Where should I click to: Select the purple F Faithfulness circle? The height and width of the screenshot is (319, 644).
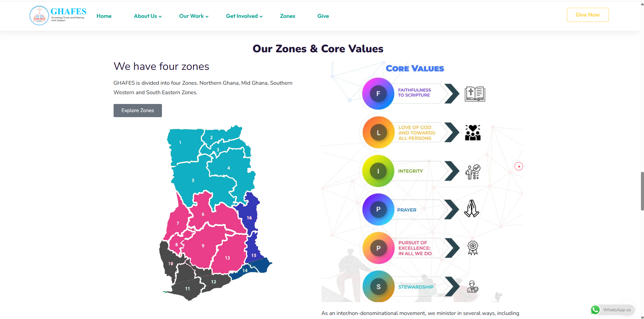pos(378,94)
